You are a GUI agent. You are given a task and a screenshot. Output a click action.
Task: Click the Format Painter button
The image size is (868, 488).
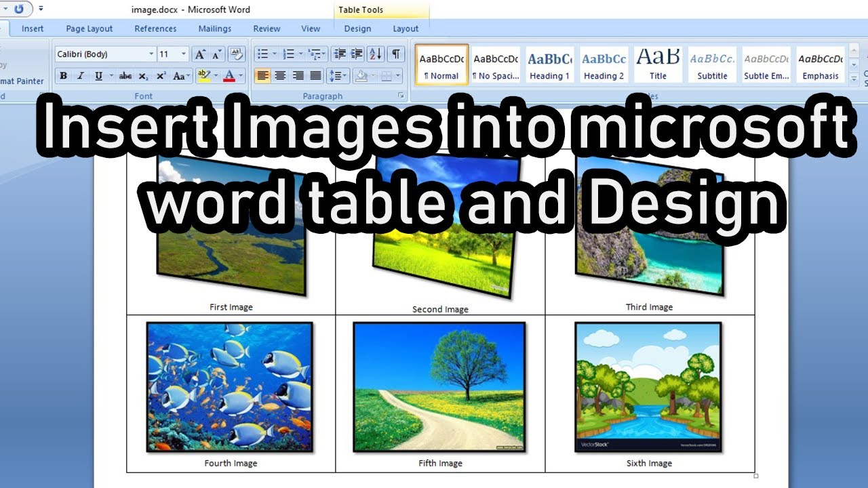(22, 81)
